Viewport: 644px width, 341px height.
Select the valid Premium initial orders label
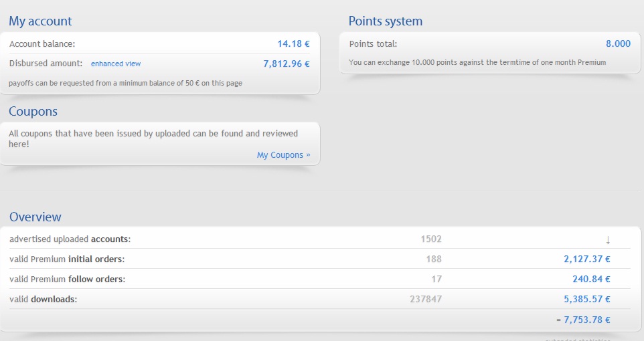[x=67, y=259]
